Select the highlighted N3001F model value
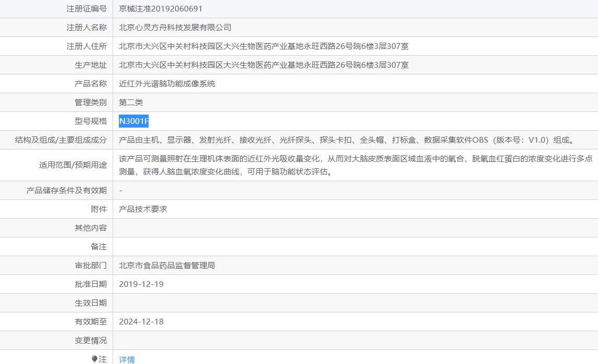598x364 pixels. (x=133, y=121)
